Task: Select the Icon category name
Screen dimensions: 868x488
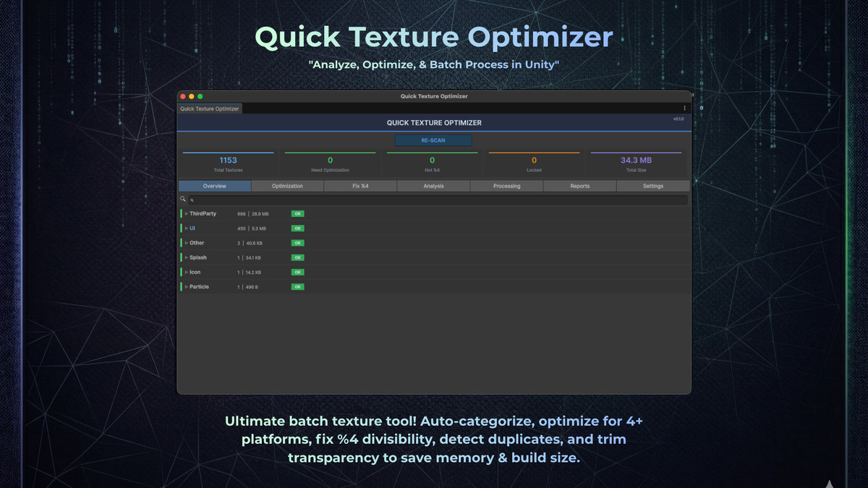Action: click(195, 273)
